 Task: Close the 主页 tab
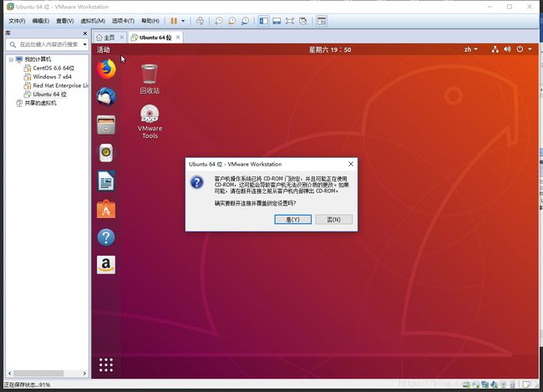point(122,37)
